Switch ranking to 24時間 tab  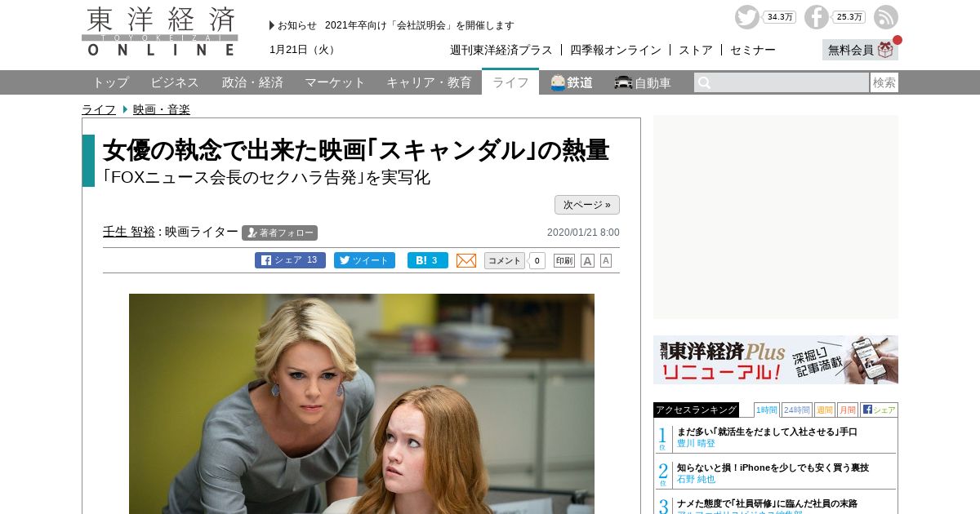[797, 410]
